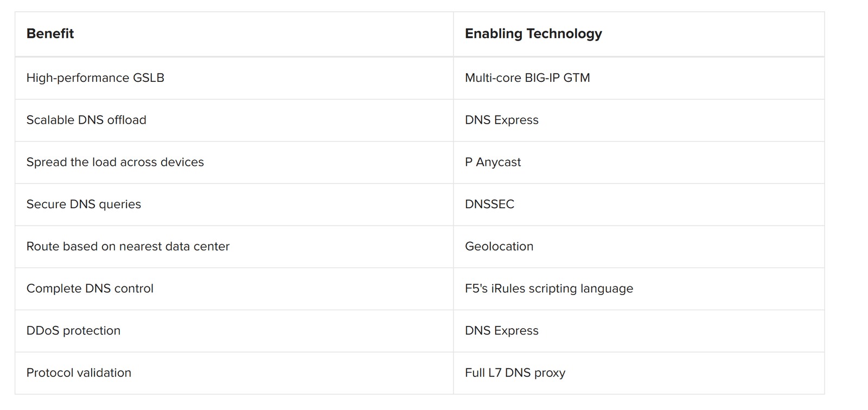Click DNS Express in the DDoS protection row
This screenshot has height=410, width=868.
pyautogui.click(x=501, y=331)
